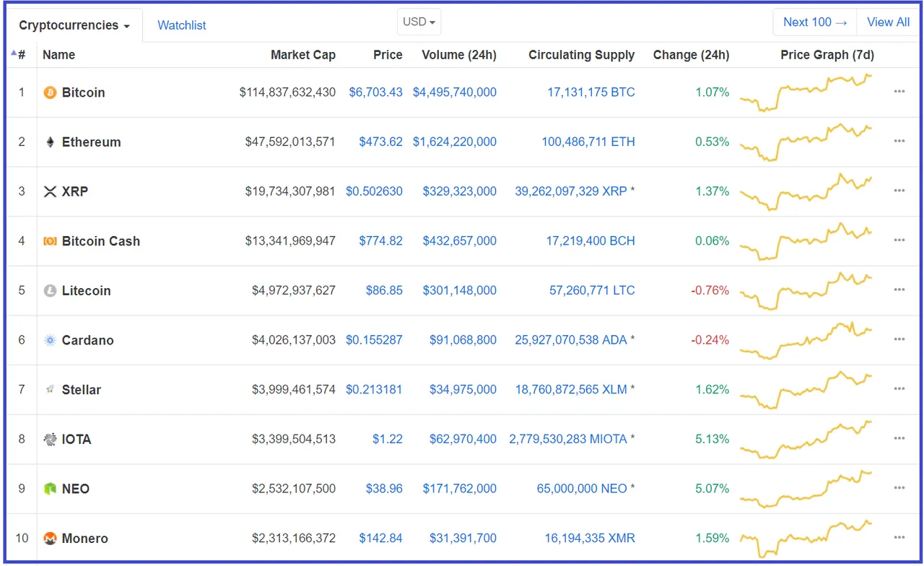This screenshot has height=566, width=924.
Task: Click Bitcoin volume $4,495,740,000
Action: tap(455, 92)
